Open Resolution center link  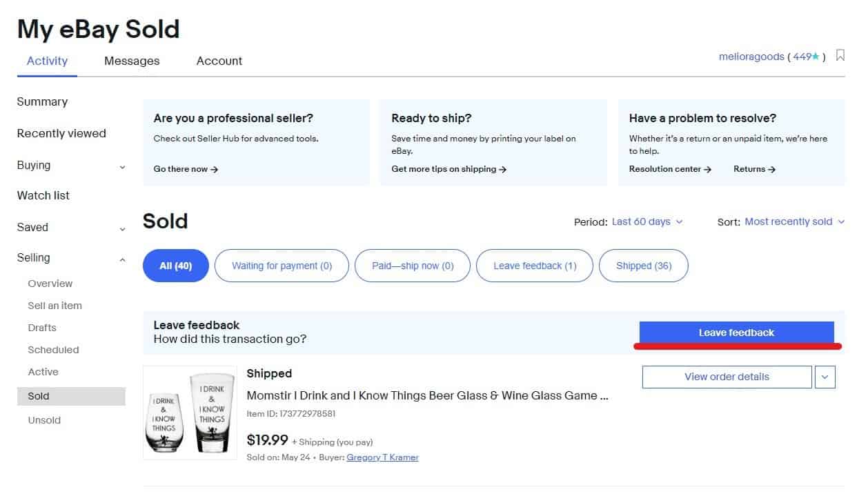pos(670,169)
